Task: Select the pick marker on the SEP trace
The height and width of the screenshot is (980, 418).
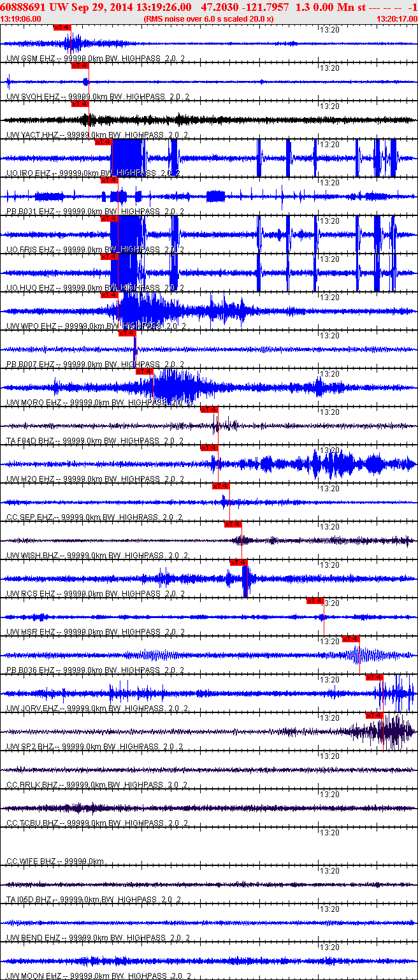Action: [220, 486]
